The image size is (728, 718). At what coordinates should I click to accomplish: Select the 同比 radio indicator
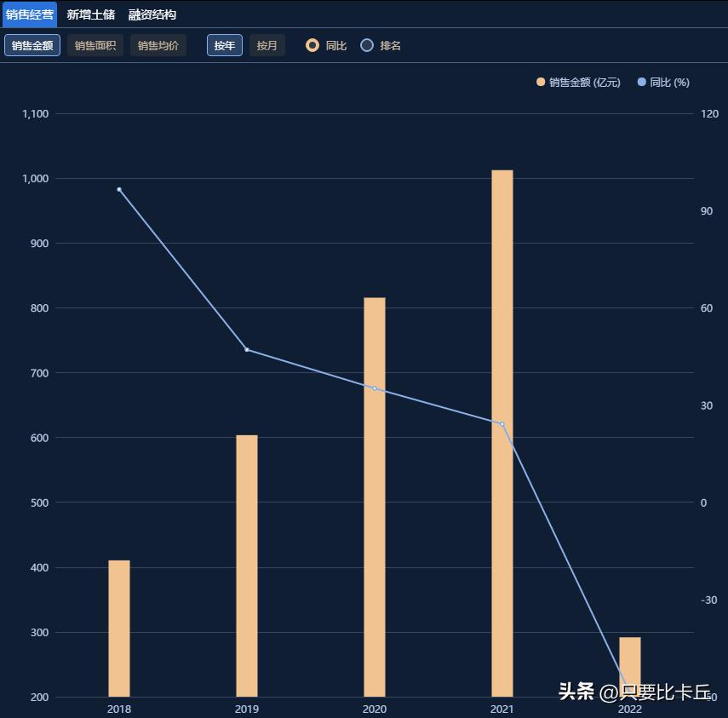click(x=312, y=45)
